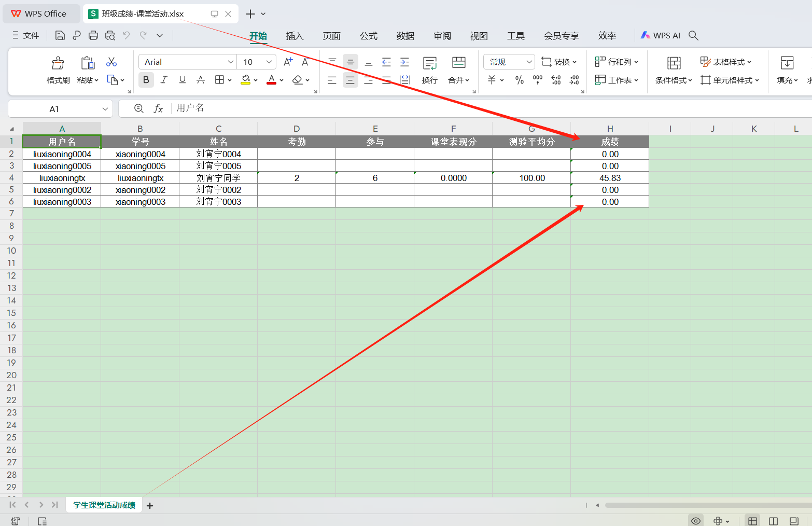This screenshot has height=526, width=812.
Task: Click the Format Painter (格式刷) icon
Action: pos(58,63)
